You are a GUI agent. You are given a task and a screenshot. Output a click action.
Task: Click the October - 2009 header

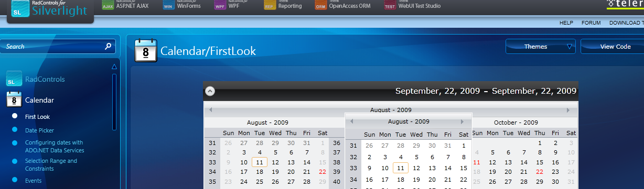(x=516, y=122)
